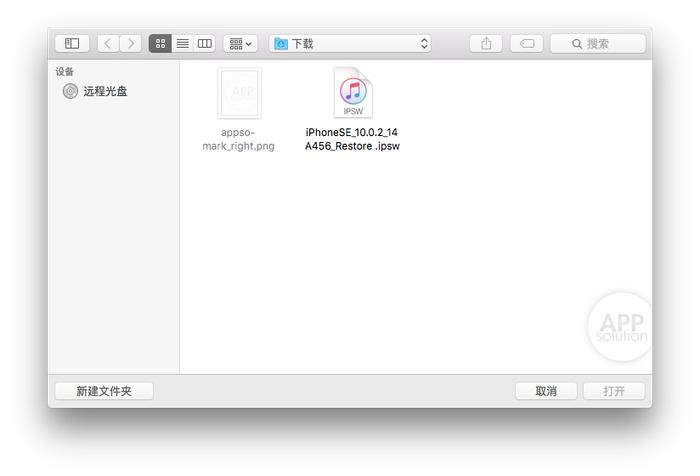The height and width of the screenshot is (476, 700).
Task: Click the edit tags button
Action: (x=527, y=43)
